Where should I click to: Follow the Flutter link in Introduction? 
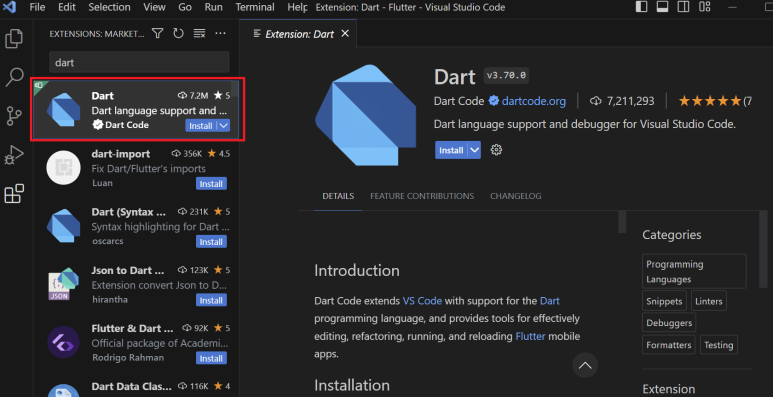[x=530, y=336]
